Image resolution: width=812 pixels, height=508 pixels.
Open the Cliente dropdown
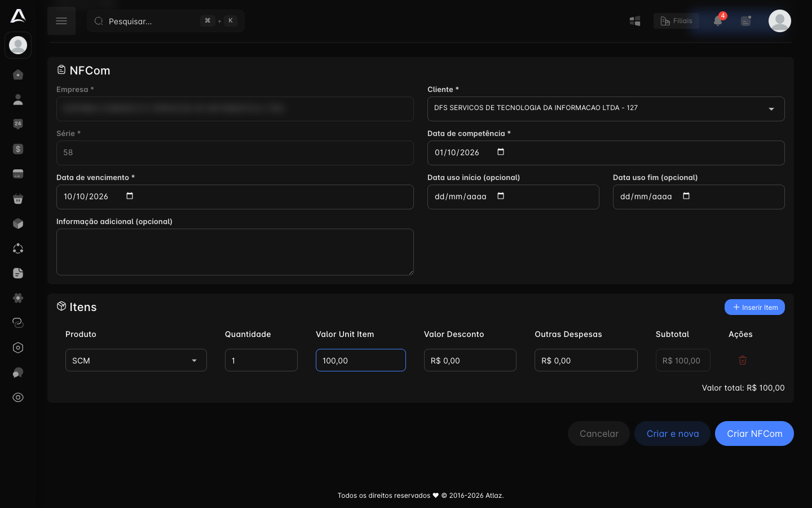[606, 109]
